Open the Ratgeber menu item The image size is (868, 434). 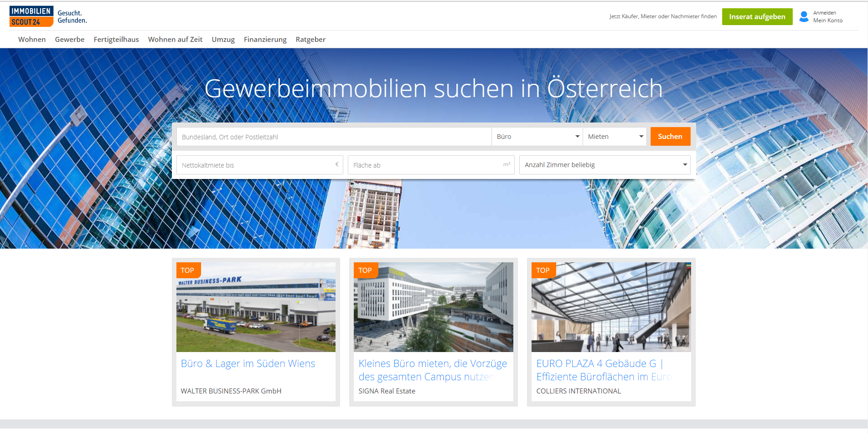point(310,40)
